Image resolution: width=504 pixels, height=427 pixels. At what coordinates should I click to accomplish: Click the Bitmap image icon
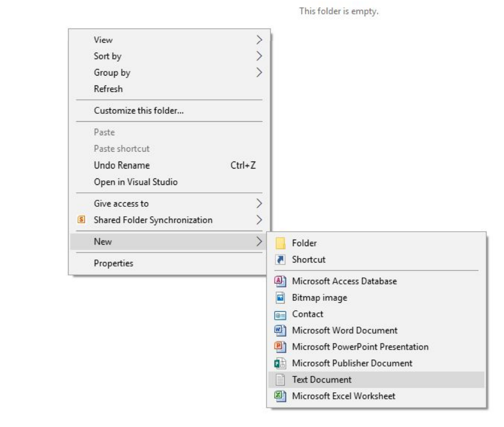280,298
